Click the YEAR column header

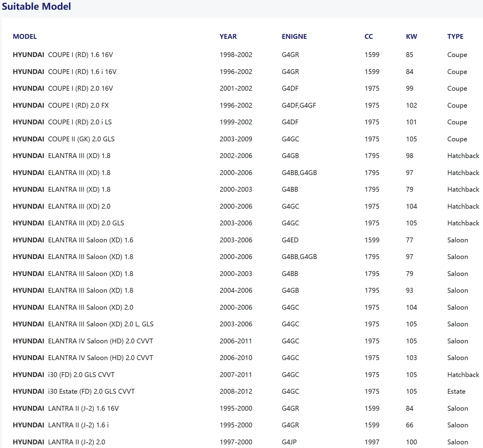point(228,36)
